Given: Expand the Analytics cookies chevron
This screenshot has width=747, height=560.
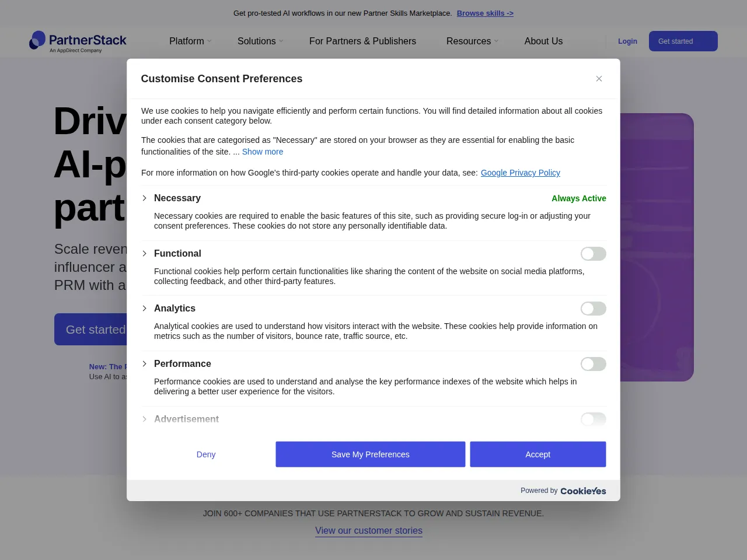Looking at the screenshot, I should pos(145,309).
